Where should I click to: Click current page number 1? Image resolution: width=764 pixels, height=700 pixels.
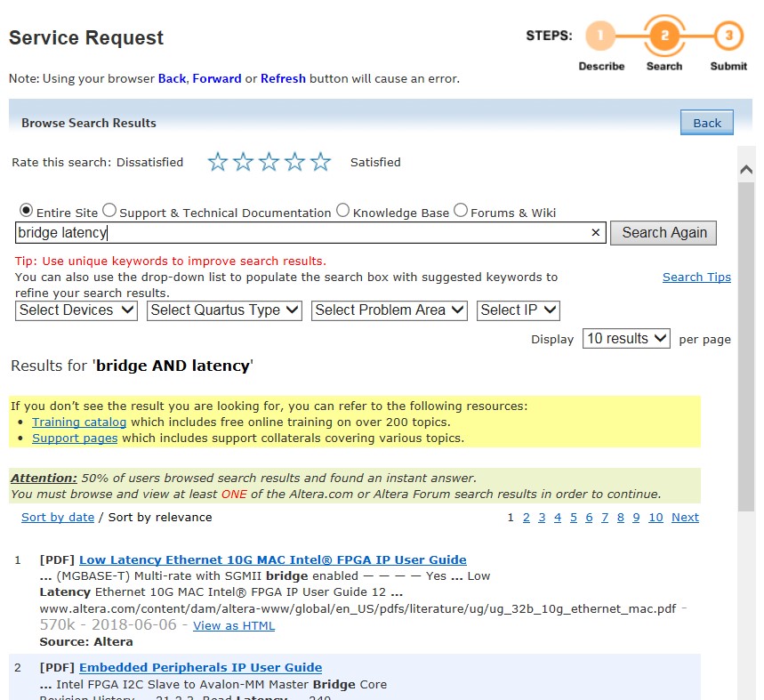tap(511, 518)
